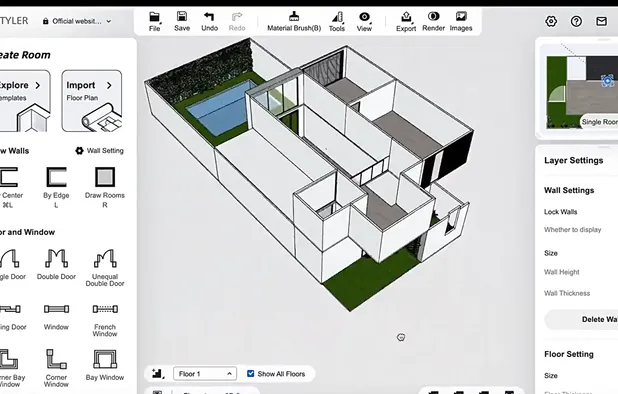Undo the last action

(x=209, y=22)
